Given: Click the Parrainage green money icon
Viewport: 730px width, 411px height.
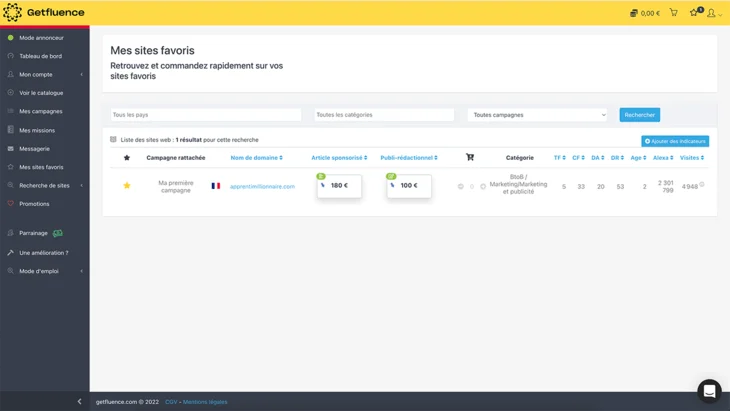Looking at the screenshot, I should [58, 233].
